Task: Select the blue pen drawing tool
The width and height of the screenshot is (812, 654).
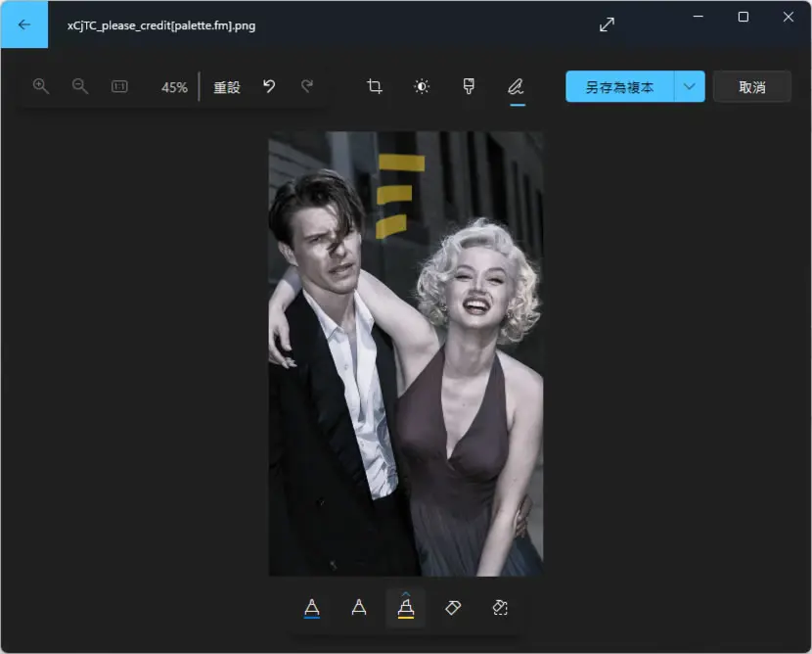Action: coord(312,607)
